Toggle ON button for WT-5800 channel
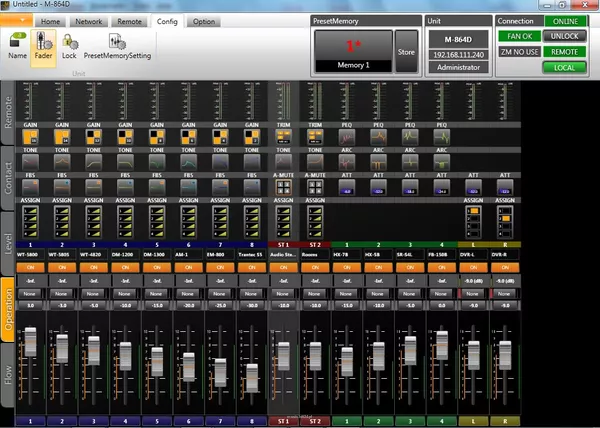 [x=30, y=267]
